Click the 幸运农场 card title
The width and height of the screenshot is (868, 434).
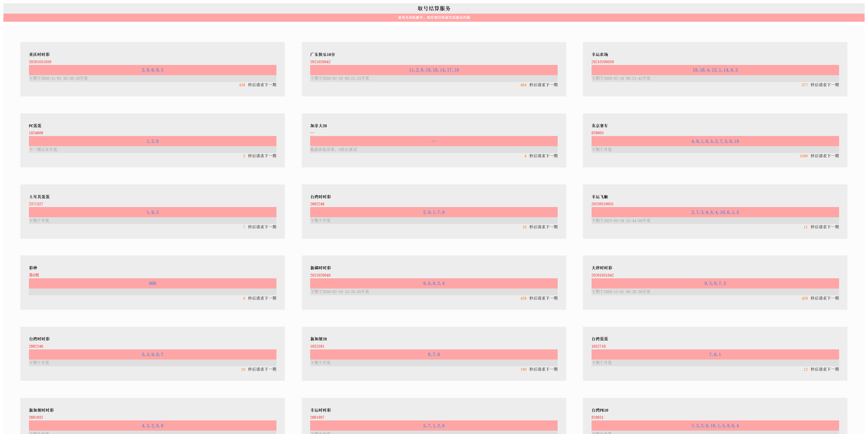pos(599,54)
